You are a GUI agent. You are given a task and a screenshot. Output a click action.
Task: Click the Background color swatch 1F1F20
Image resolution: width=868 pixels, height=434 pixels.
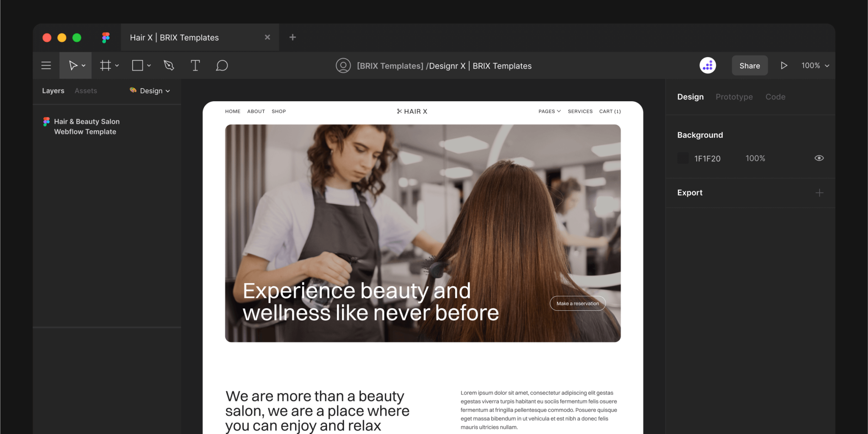pyautogui.click(x=683, y=158)
